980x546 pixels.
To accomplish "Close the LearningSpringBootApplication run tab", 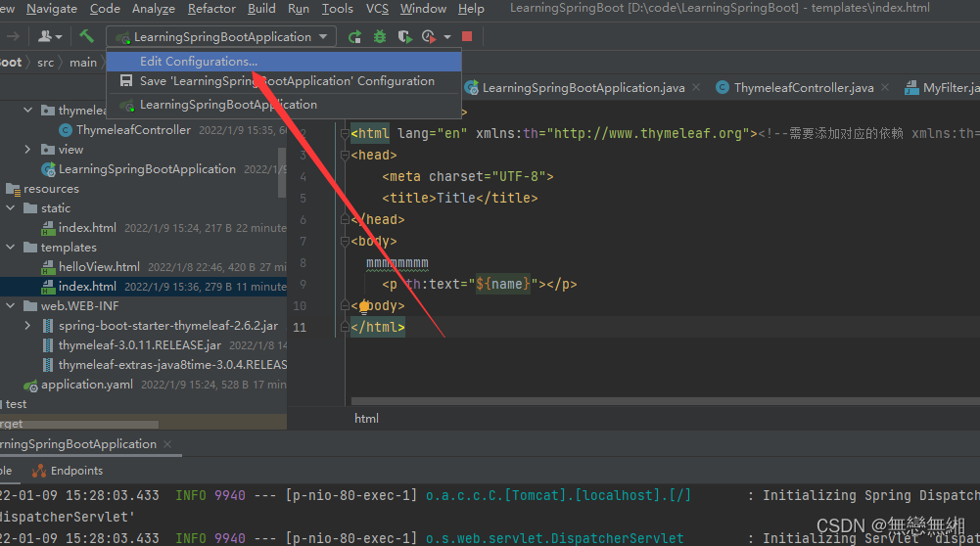I will click(166, 444).
